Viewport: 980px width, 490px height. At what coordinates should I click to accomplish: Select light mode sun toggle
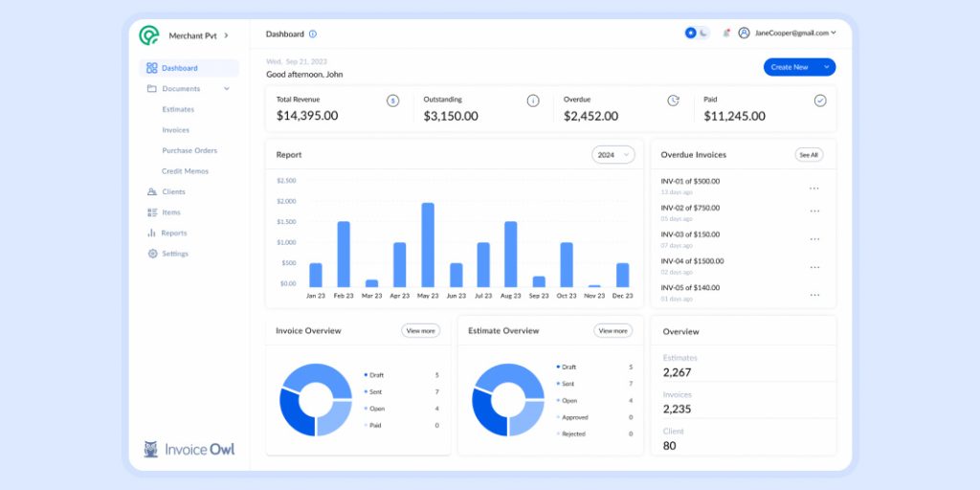point(691,33)
